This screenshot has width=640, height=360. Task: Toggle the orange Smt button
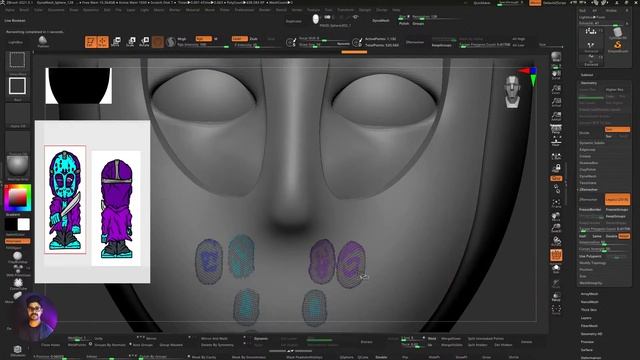617,129
